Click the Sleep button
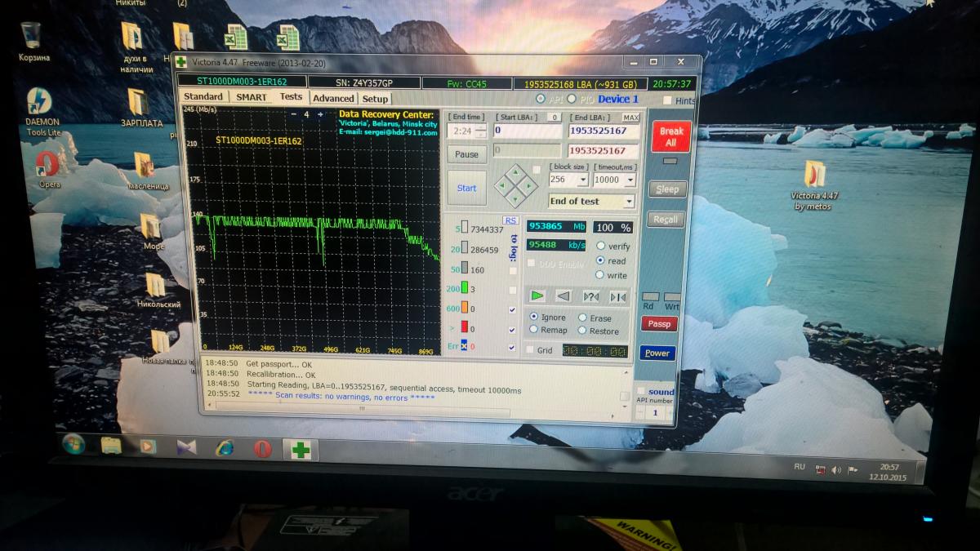The image size is (980, 551). (x=667, y=189)
